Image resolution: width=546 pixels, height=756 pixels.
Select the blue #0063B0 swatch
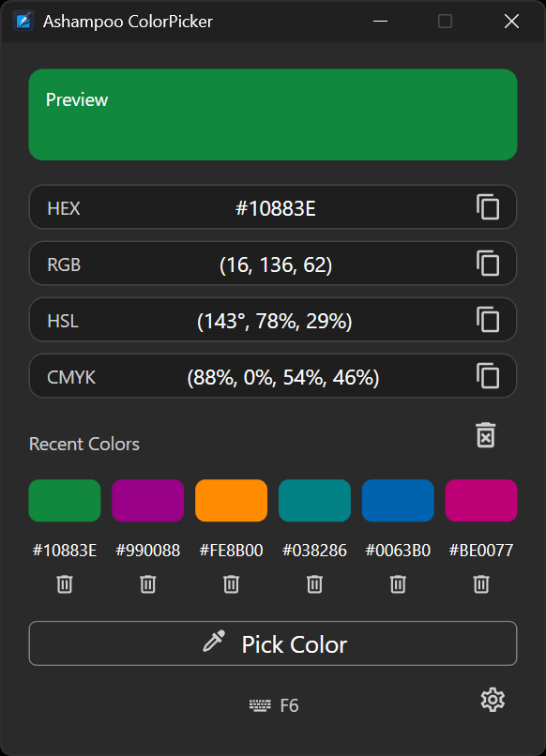[398, 501]
